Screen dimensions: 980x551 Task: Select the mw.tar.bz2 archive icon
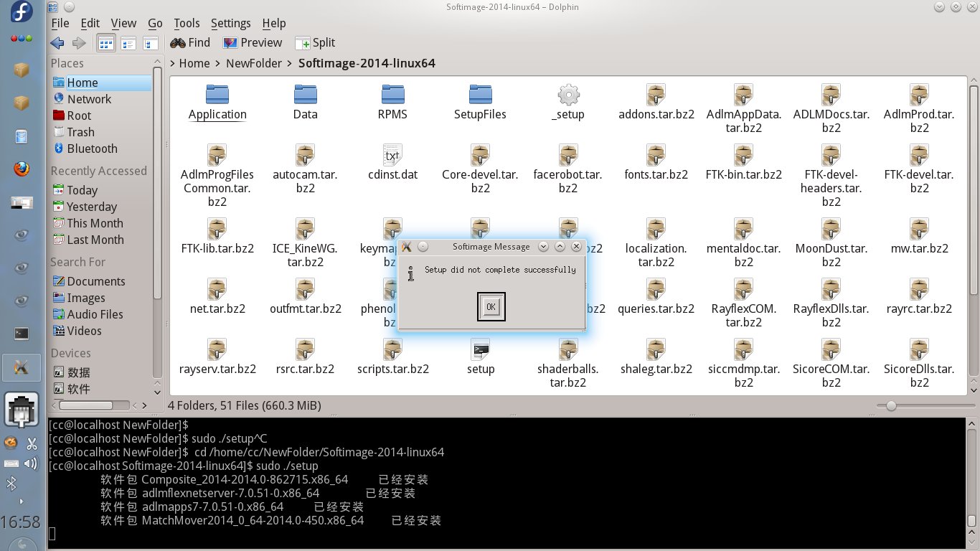(919, 229)
